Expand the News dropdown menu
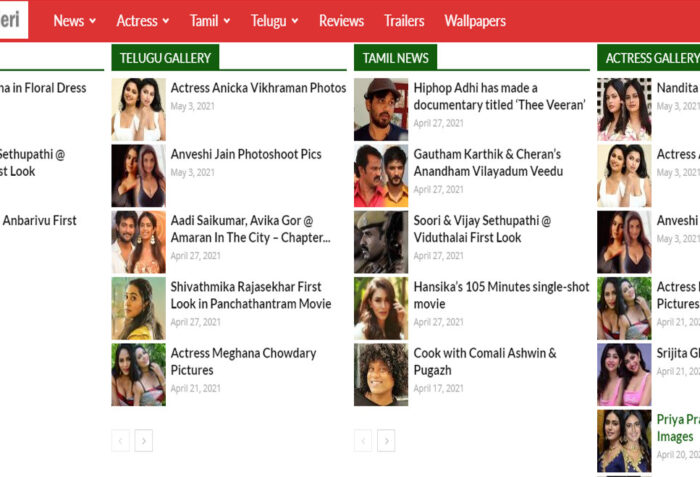Screen dimensions: 700x477 pyautogui.click(x=75, y=20)
